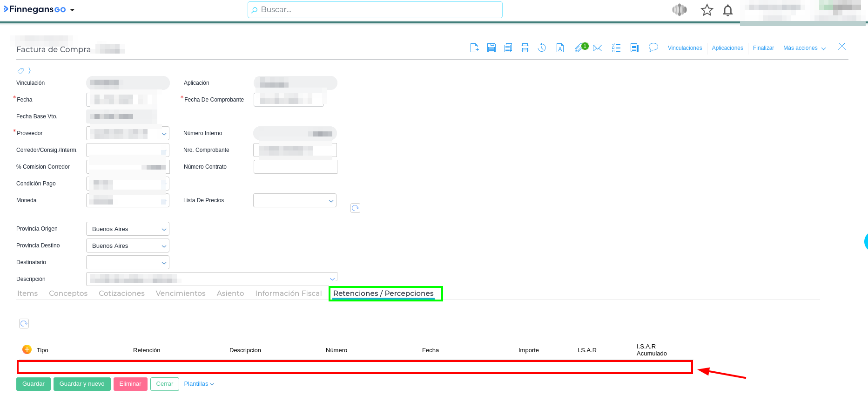Click Guardar y nuevo
The image size is (868, 396).
(82, 384)
